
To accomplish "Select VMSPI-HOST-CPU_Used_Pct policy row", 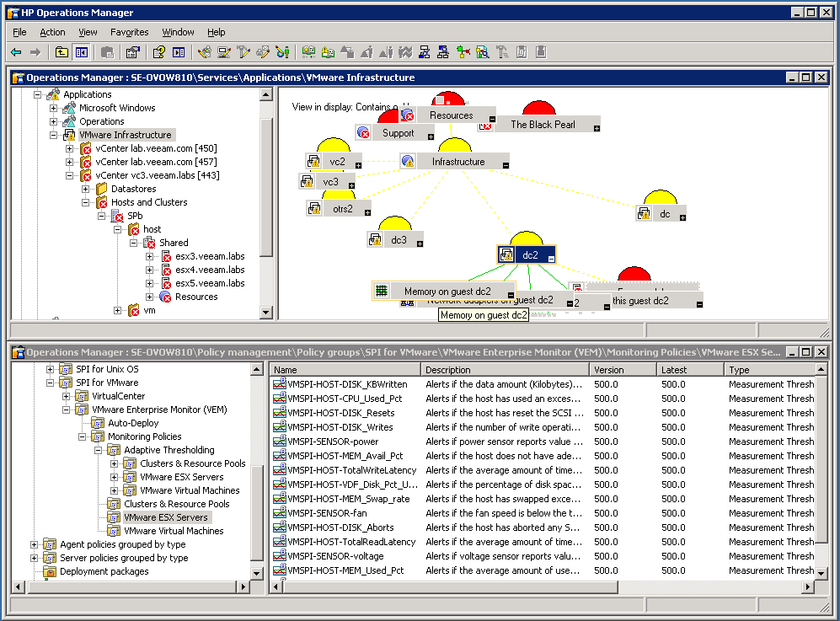I will pyautogui.click(x=543, y=399).
